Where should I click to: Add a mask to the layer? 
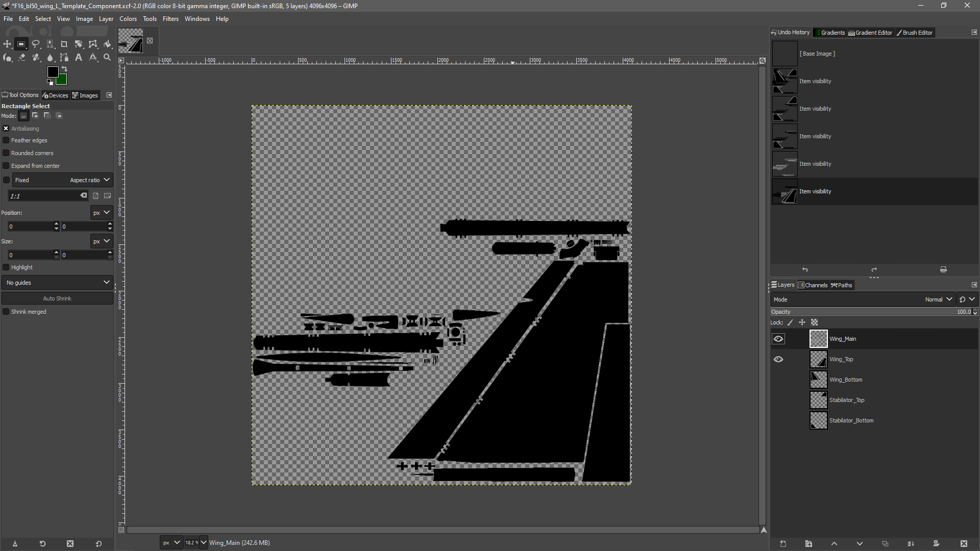936,544
